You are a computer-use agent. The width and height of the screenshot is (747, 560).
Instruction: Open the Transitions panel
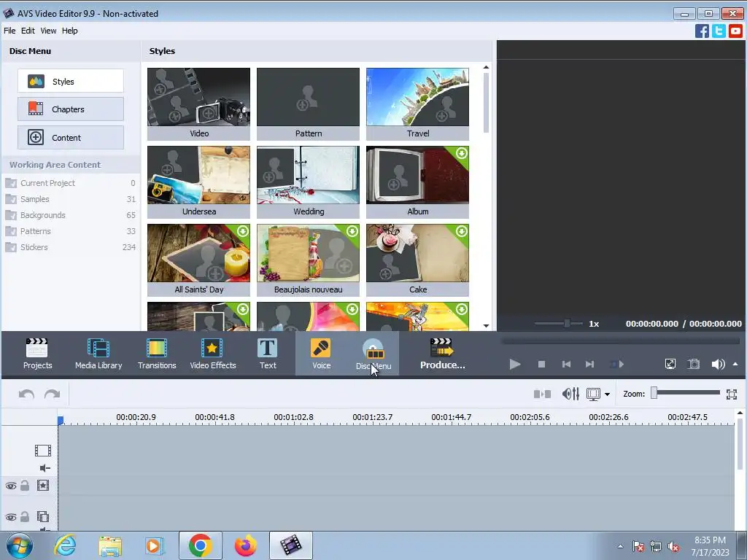pyautogui.click(x=157, y=354)
